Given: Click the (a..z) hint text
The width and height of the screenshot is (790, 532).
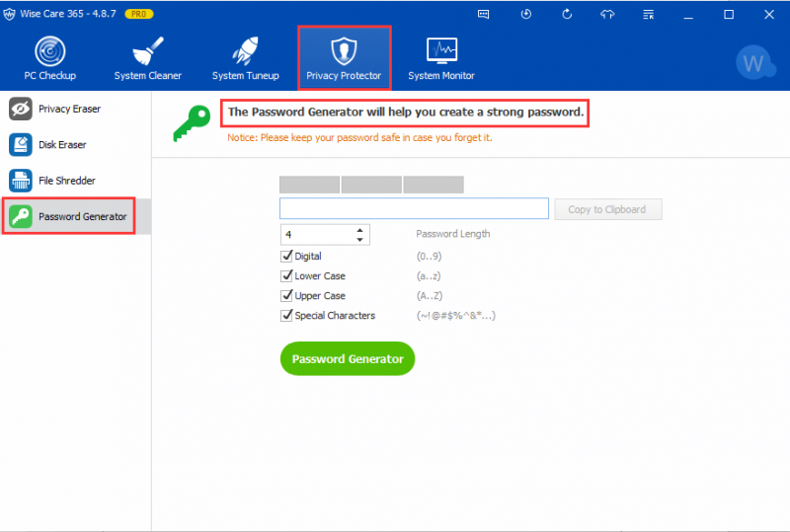Looking at the screenshot, I should click(429, 276).
